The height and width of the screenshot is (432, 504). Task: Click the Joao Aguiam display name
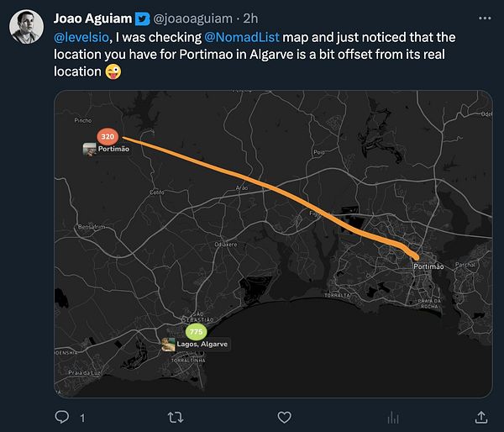[x=92, y=18]
